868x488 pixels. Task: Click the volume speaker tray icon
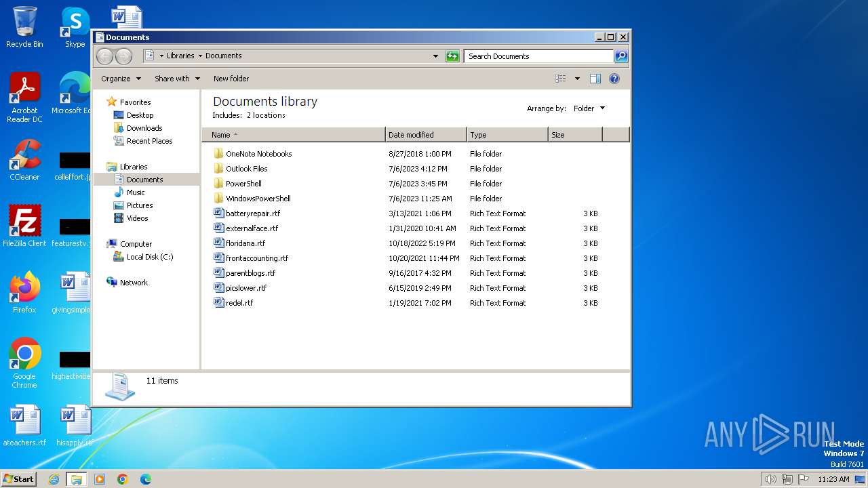click(x=770, y=479)
